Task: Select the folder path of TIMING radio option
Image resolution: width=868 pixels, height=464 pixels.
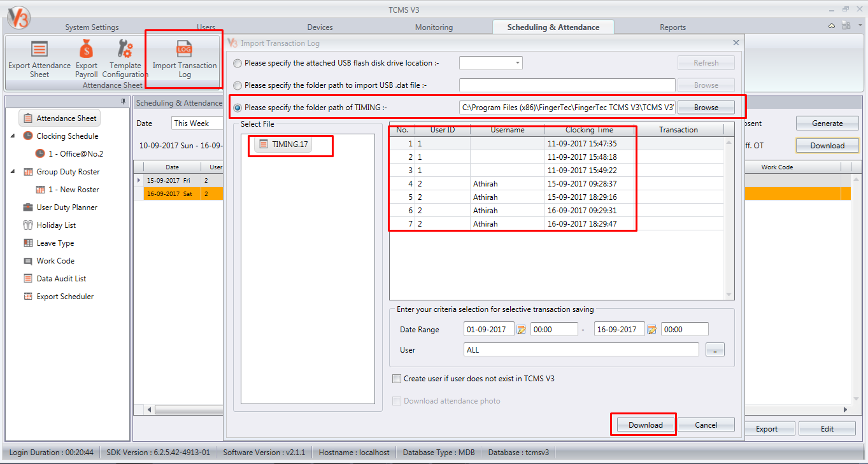Action: point(238,108)
